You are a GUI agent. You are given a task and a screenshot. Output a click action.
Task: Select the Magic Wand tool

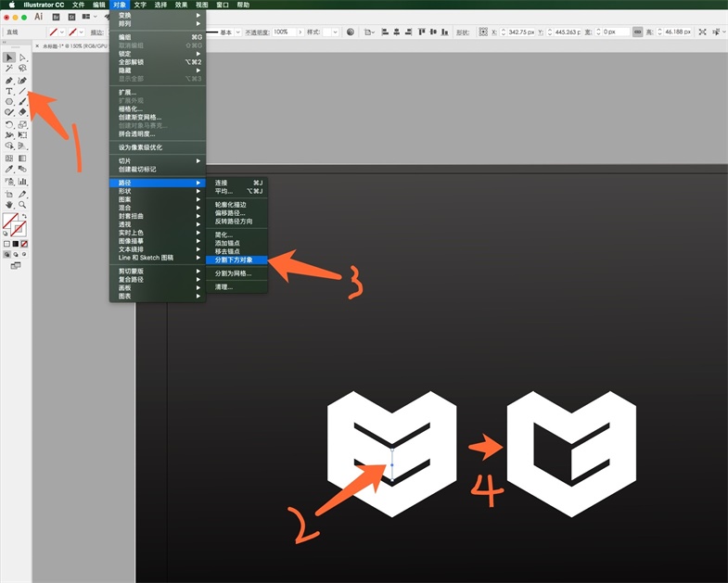tap(9, 69)
